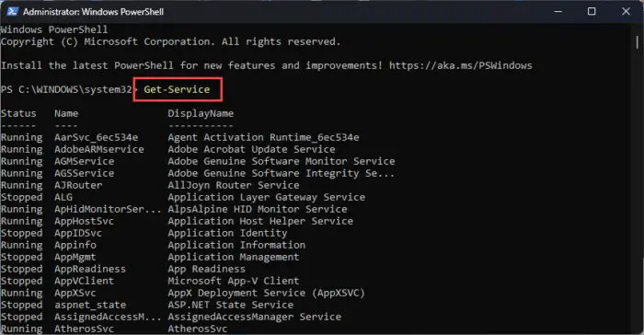
Task: Select AGMService service name
Action: [85, 161]
